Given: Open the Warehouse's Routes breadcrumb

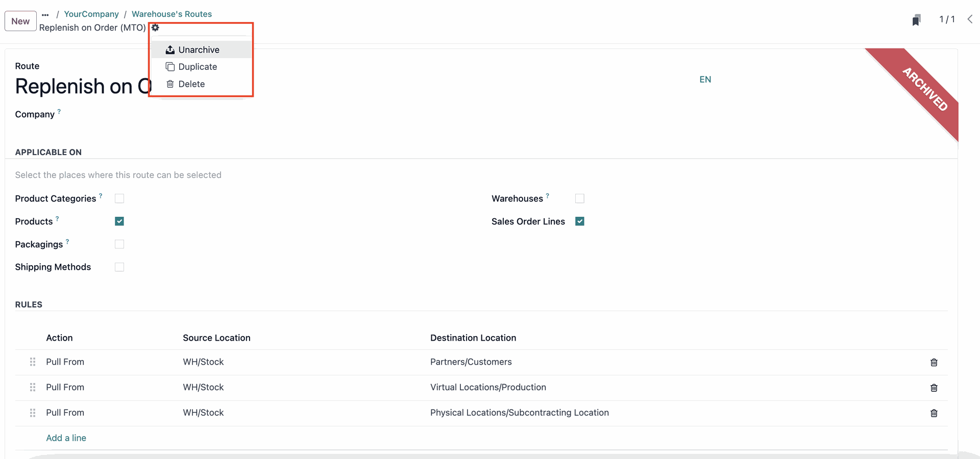Looking at the screenshot, I should (x=171, y=14).
